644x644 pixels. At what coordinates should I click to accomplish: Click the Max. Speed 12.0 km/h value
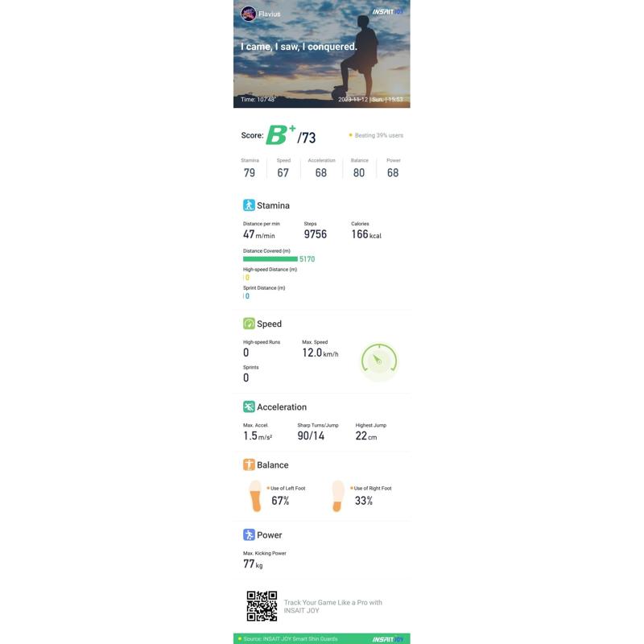pos(320,353)
